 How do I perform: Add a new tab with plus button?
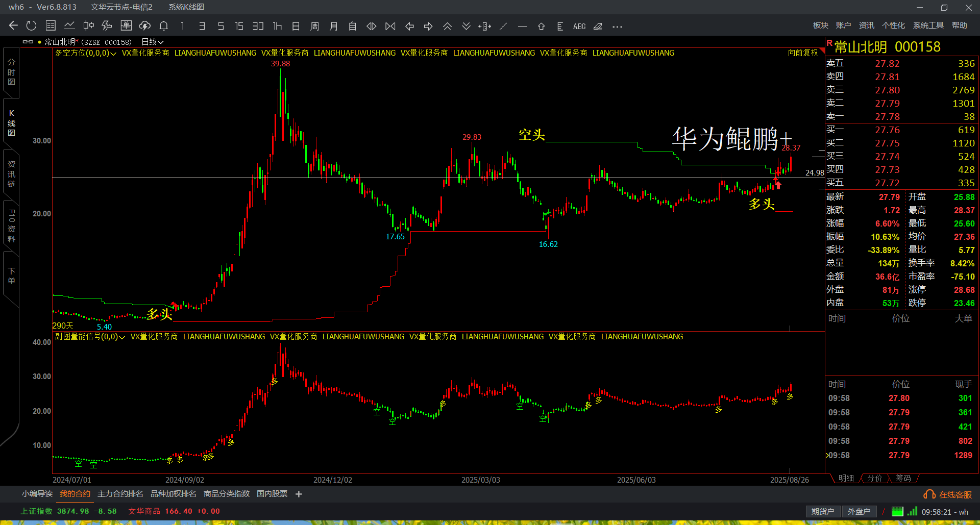(x=299, y=494)
